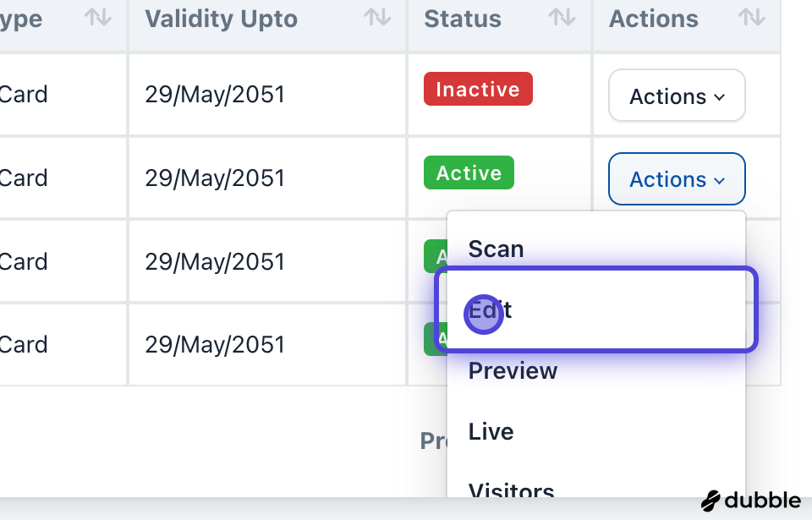Select the validity date in the Inactive row
Image resolution: width=812 pixels, height=520 pixels.
pyautogui.click(x=215, y=95)
